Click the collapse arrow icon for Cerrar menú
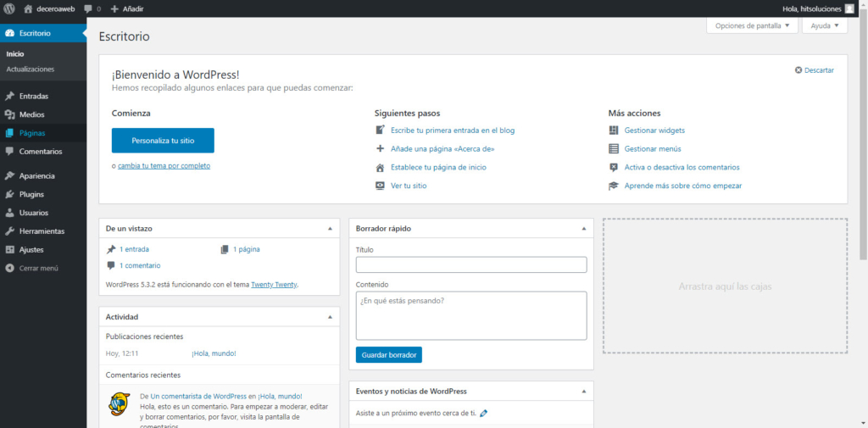868x428 pixels. [x=9, y=268]
